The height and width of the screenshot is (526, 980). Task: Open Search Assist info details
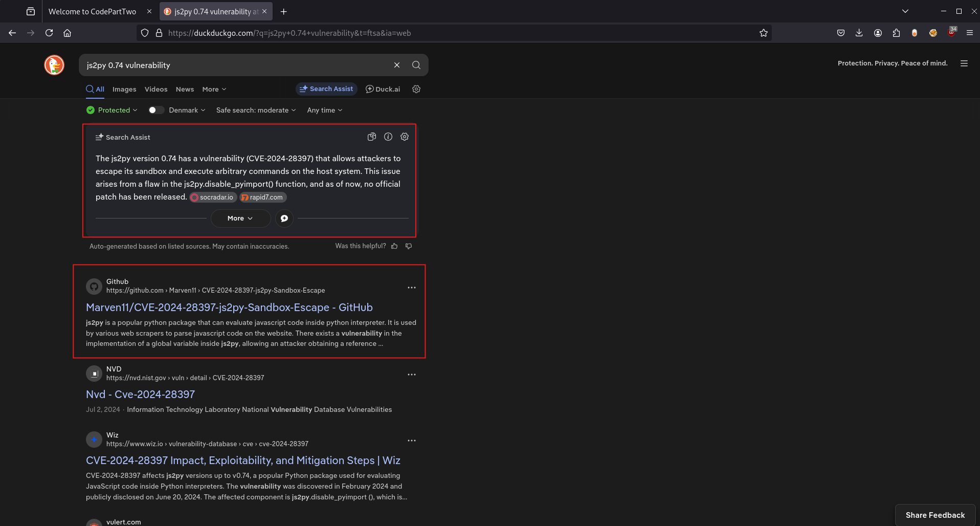[388, 137]
